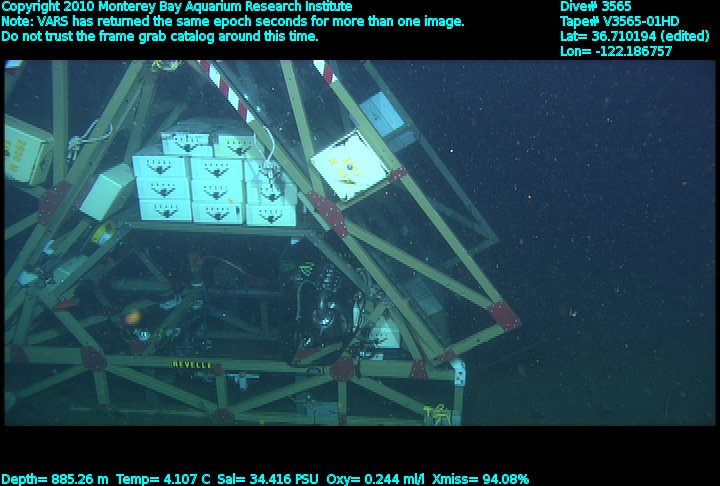Select the Xmiss= 94.08% reading

[x=481, y=479]
